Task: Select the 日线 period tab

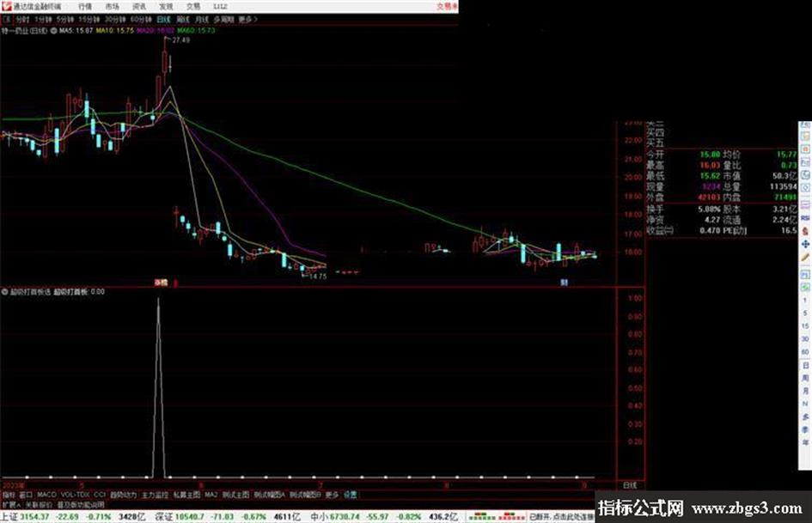Action: pyautogui.click(x=163, y=20)
